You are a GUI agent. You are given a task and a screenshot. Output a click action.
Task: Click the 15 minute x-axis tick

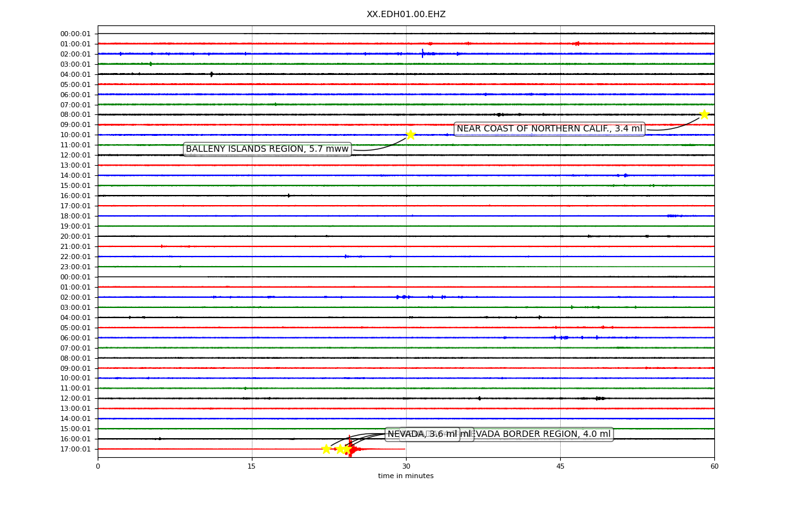pos(252,466)
